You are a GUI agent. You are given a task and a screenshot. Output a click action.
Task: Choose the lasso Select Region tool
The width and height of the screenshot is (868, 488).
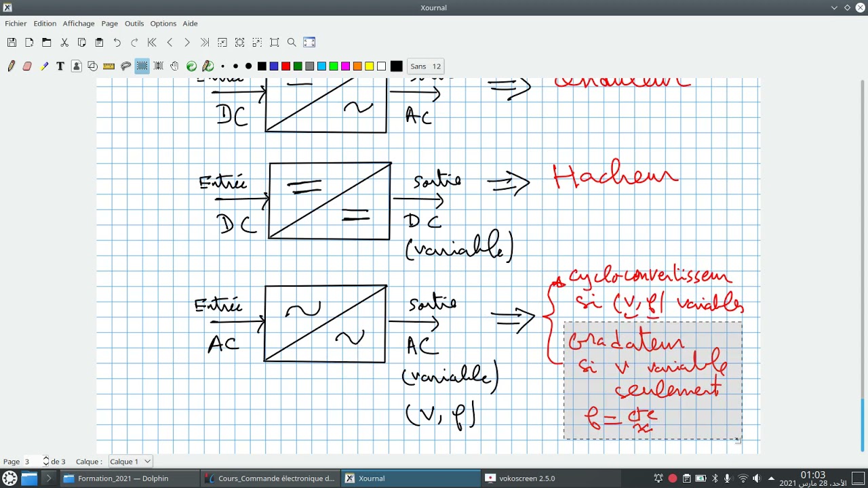(x=125, y=66)
